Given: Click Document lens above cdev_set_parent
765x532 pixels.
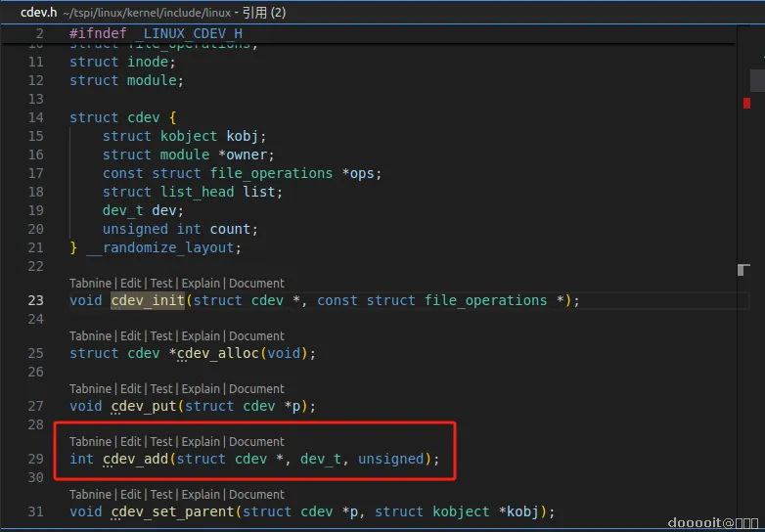Looking at the screenshot, I should pyautogui.click(x=256, y=495).
